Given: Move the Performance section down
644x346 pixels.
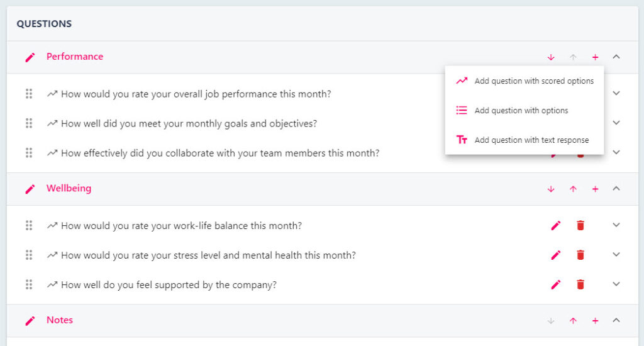Looking at the screenshot, I should tap(551, 57).
